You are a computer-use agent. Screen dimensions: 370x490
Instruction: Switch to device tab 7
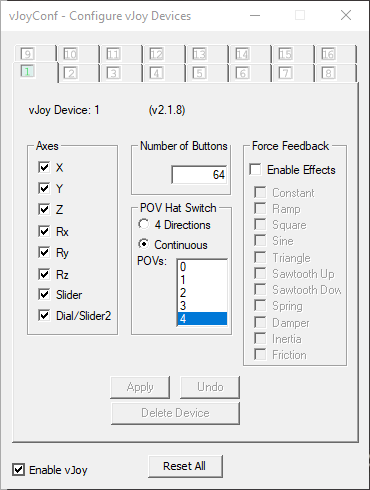click(293, 73)
